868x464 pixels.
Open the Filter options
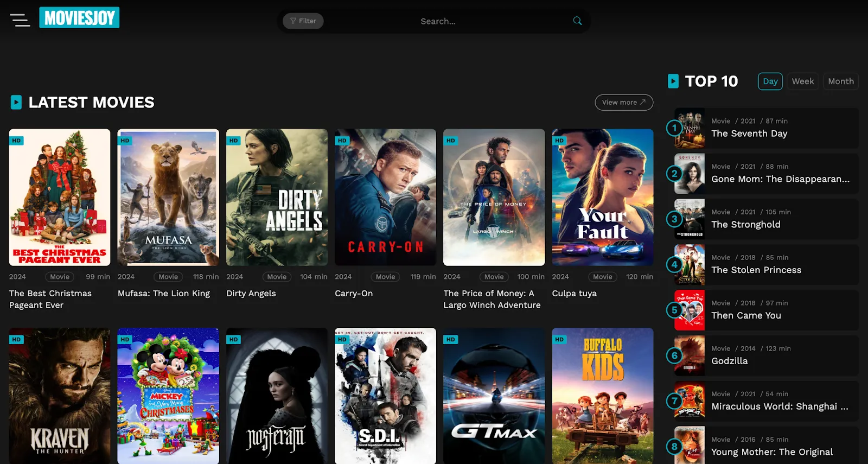click(303, 21)
